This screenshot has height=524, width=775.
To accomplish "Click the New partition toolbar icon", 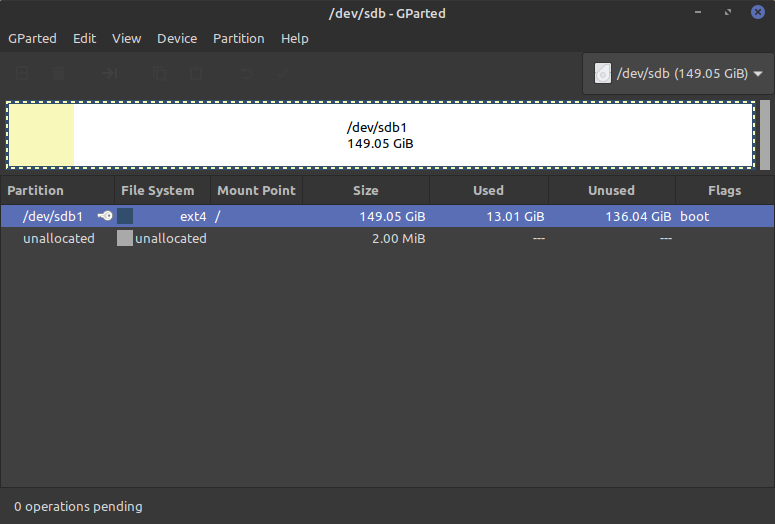I will pos(22,74).
